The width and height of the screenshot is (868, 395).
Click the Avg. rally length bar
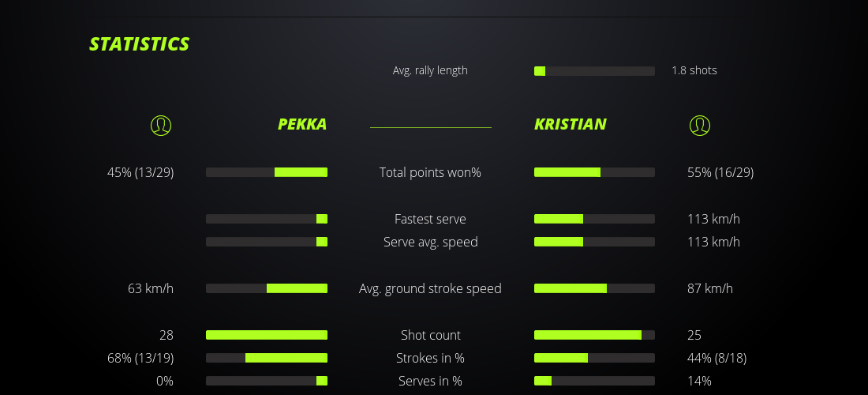pyautogui.click(x=594, y=71)
